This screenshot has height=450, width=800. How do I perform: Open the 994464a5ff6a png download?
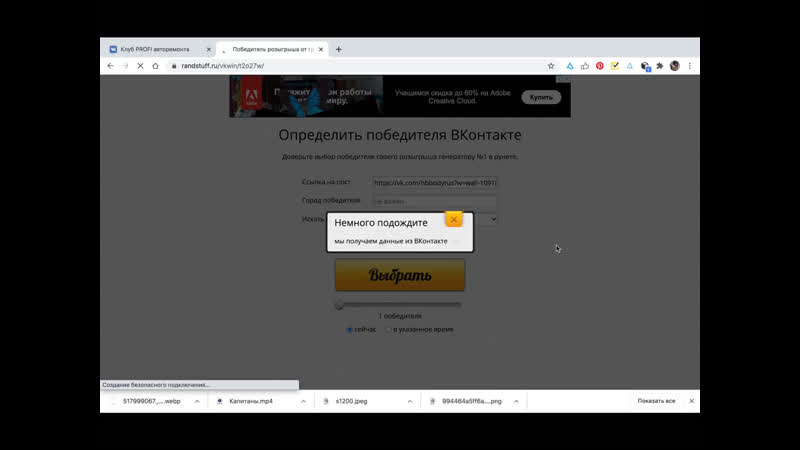coord(471,402)
